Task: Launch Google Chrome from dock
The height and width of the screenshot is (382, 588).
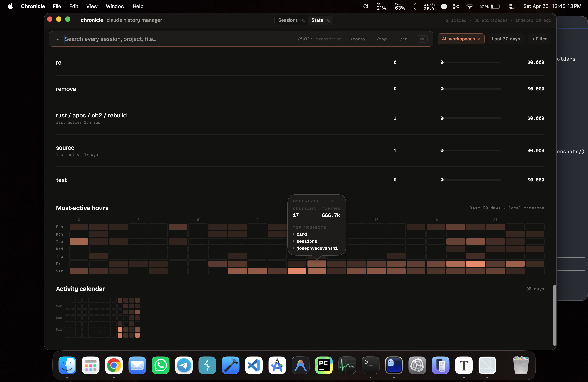Action: [114, 365]
